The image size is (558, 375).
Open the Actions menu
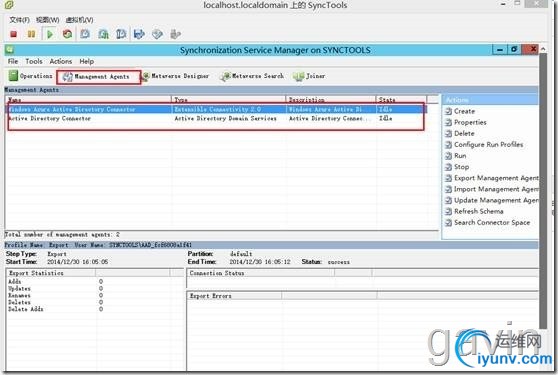click(x=61, y=61)
